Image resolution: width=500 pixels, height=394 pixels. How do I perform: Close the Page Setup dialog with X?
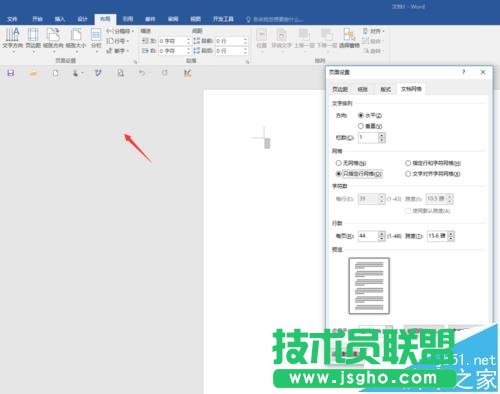click(483, 72)
